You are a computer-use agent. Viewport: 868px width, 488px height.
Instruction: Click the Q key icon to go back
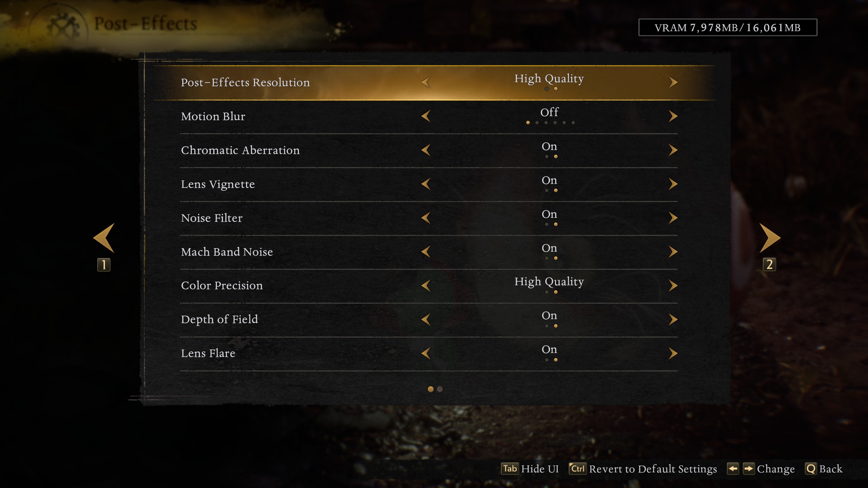tap(811, 469)
